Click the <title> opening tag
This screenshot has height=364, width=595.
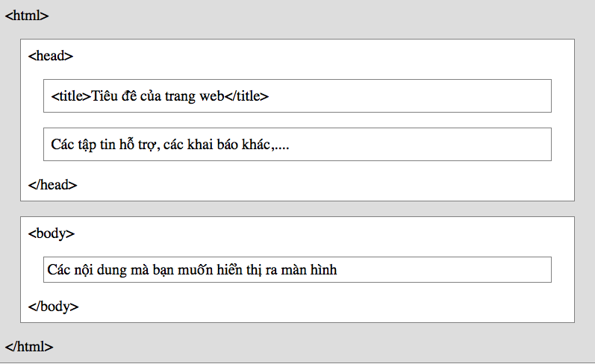71,96
